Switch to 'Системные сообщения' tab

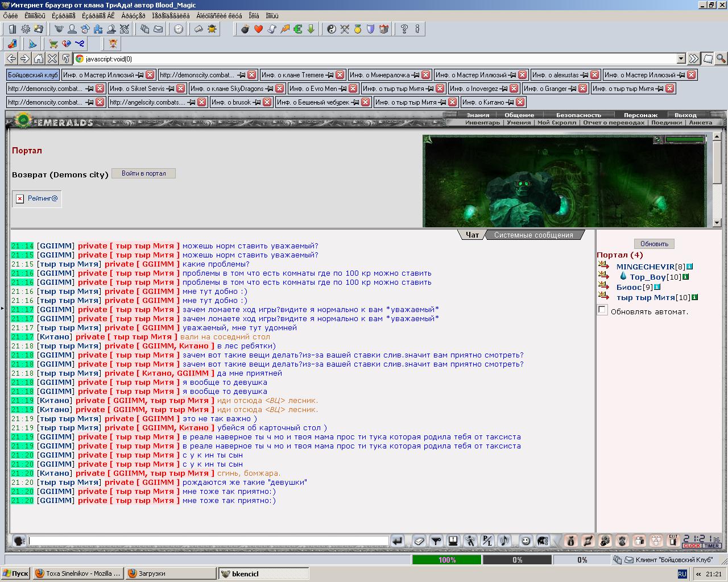pyautogui.click(x=533, y=235)
